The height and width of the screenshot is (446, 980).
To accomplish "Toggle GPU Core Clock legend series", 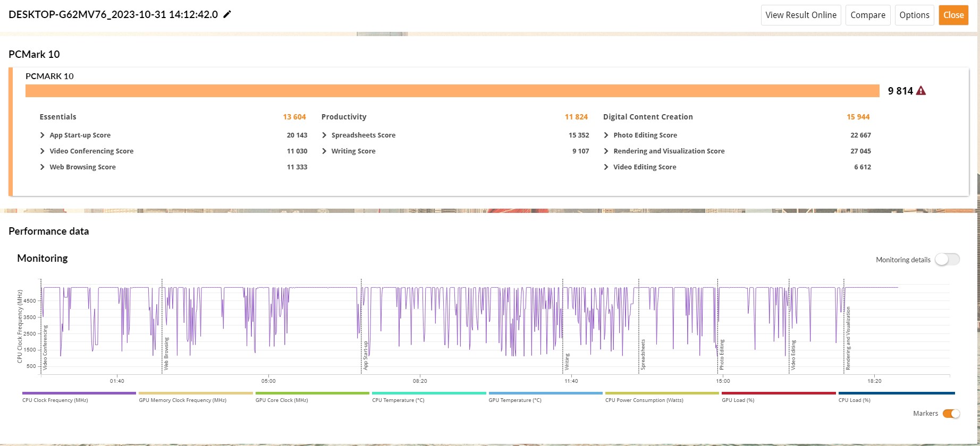I will 312,397.
